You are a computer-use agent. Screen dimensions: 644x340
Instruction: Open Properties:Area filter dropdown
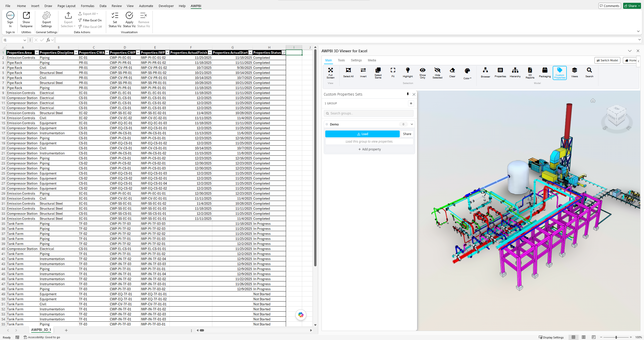point(37,53)
